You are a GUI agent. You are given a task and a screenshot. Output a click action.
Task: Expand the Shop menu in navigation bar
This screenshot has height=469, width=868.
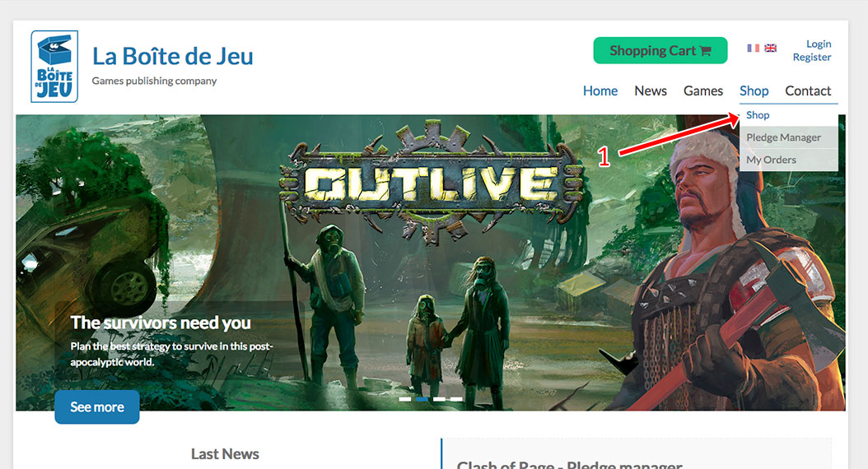(754, 91)
